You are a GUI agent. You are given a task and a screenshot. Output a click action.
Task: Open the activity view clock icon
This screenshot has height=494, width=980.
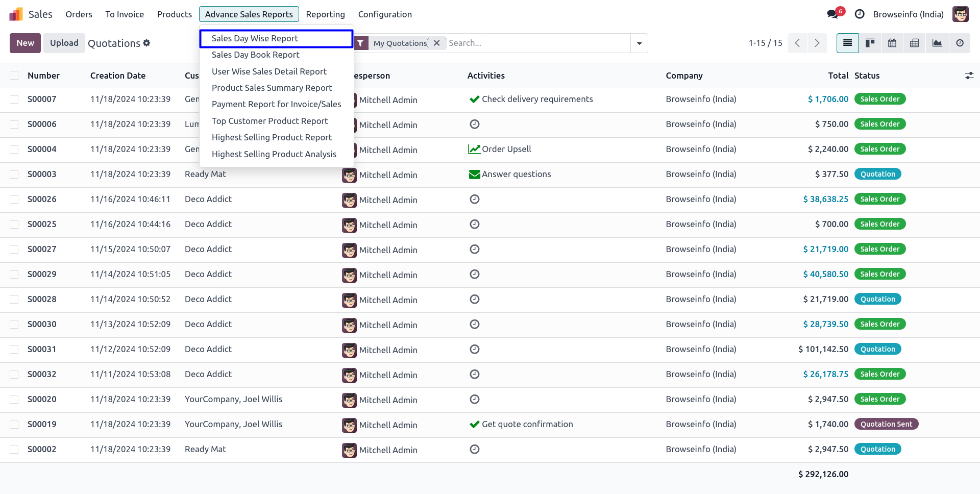pos(960,43)
